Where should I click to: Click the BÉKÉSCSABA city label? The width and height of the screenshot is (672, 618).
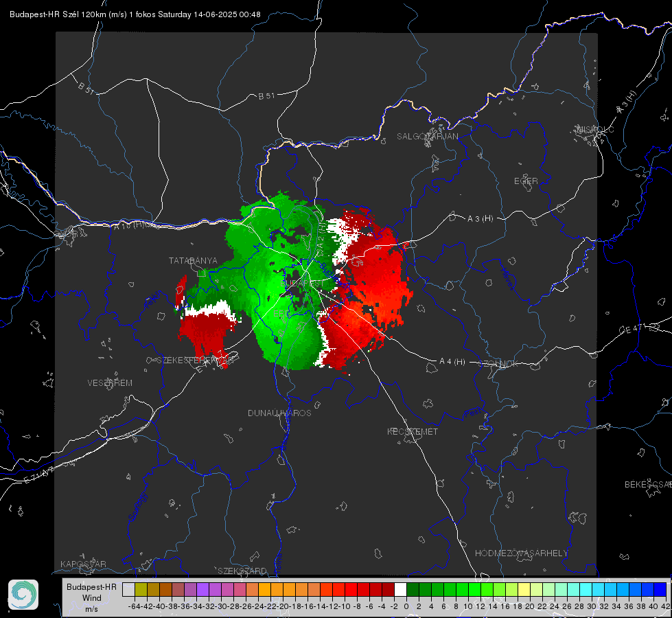648,485
